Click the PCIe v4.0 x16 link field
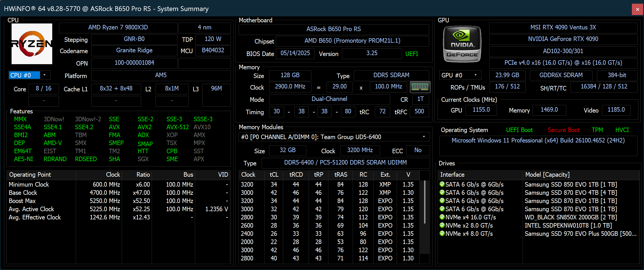The height and width of the screenshot is (270, 644). coord(563,63)
